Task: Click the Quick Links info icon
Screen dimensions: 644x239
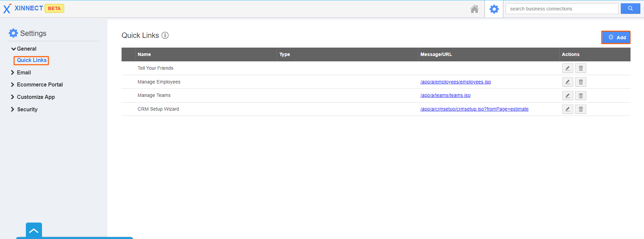Action: pyautogui.click(x=165, y=35)
